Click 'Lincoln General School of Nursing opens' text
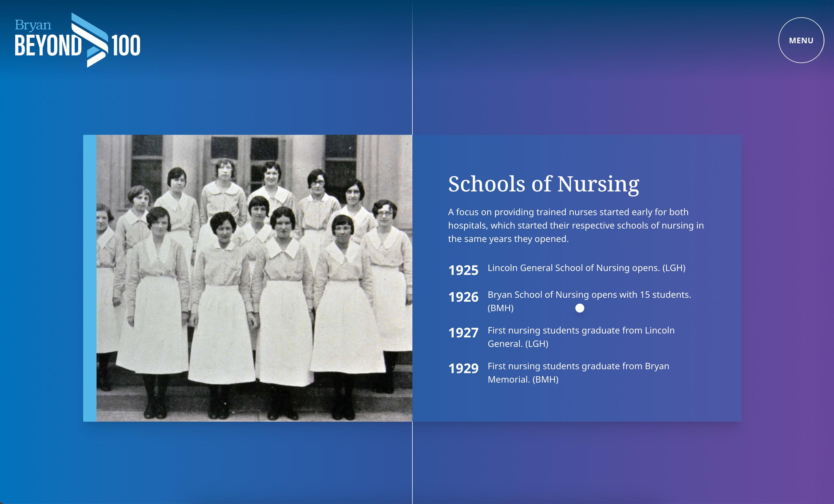The height and width of the screenshot is (504, 834). 587,268
